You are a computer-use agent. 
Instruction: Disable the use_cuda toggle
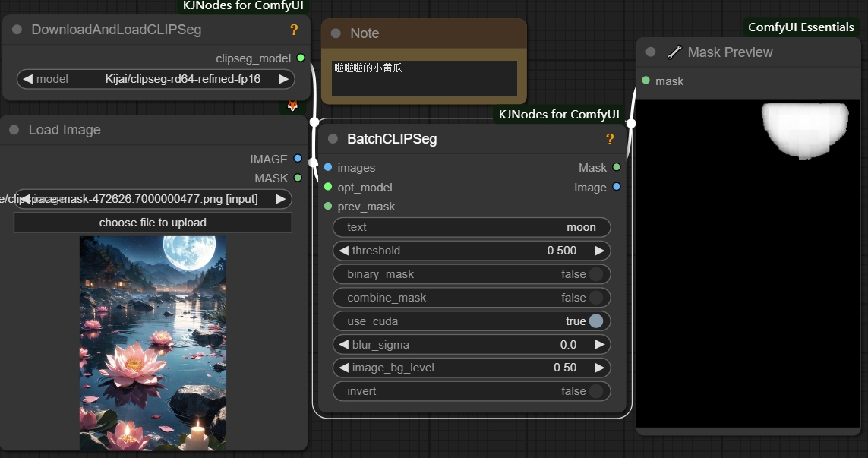coord(596,321)
